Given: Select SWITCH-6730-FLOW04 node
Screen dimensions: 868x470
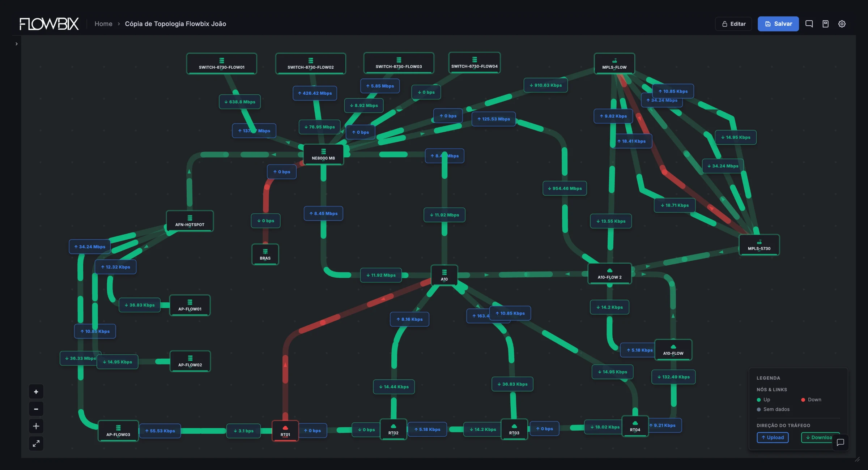Looking at the screenshot, I should click(x=475, y=63).
